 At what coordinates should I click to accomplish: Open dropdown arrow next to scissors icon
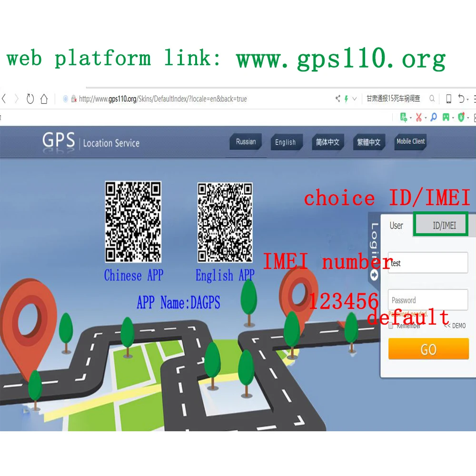tap(426, 118)
